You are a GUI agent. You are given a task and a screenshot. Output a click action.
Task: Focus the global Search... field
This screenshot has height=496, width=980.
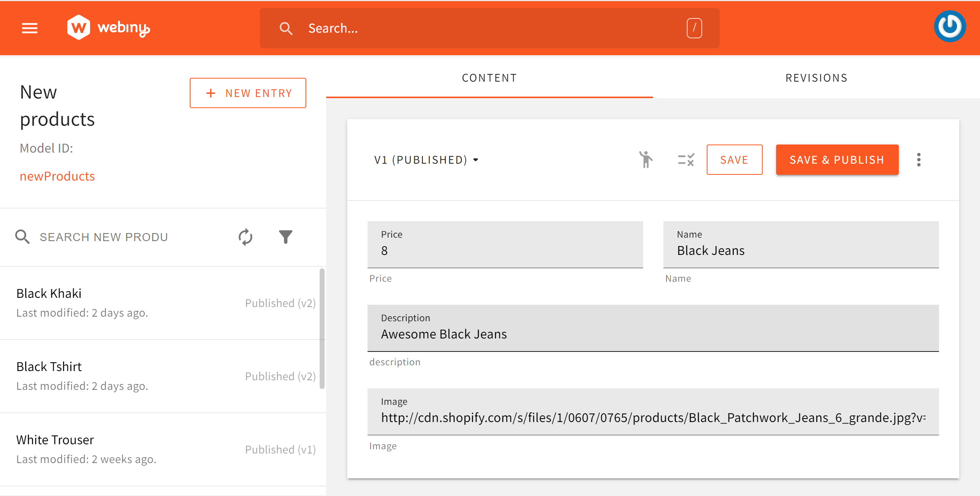(489, 28)
